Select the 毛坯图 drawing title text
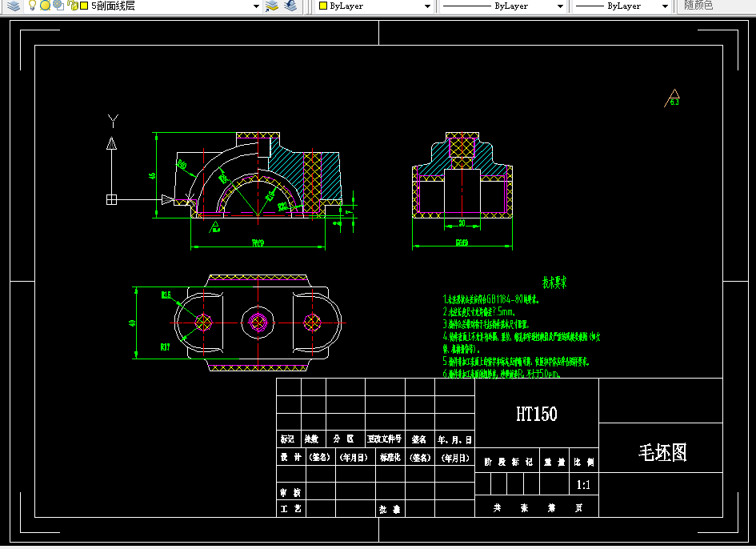This screenshot has height=549, width=756. 662,452
